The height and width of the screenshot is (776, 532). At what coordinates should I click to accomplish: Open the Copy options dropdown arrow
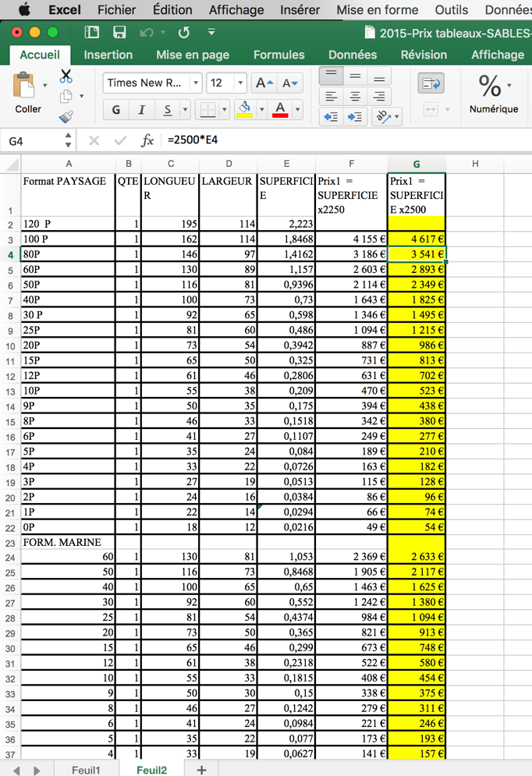pyautogui.click(x=81, y=96)
